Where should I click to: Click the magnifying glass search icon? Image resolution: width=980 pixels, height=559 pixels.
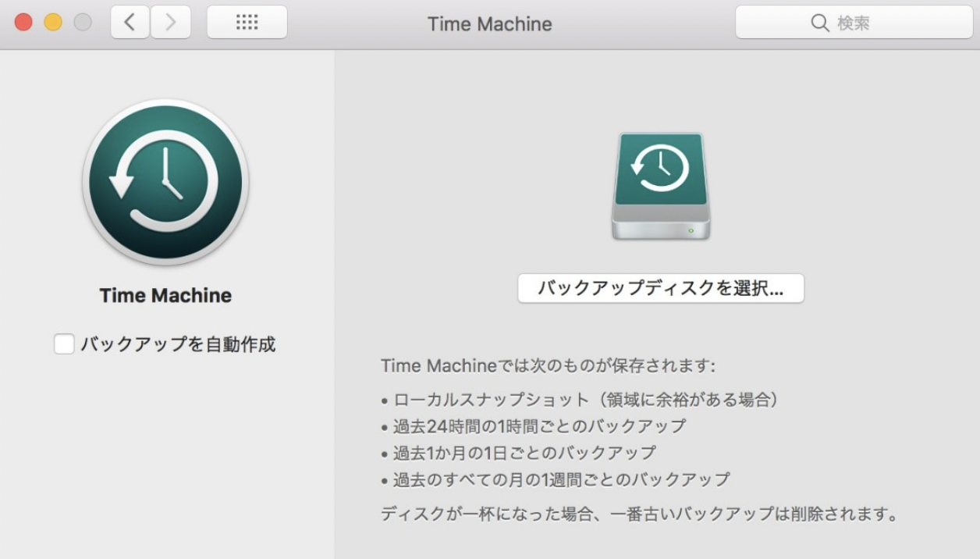pyautogui.click(x=820, y=23)
